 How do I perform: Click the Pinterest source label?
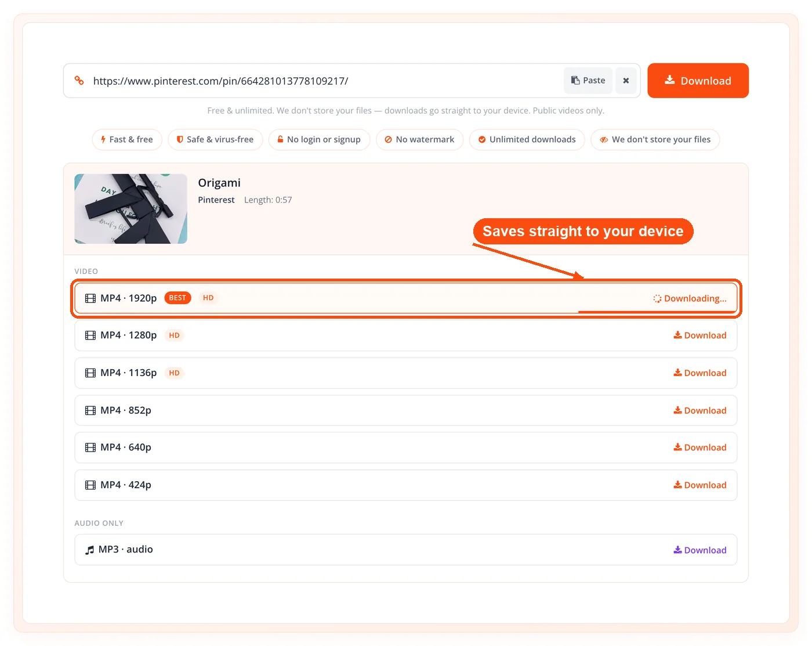tap(216, 200)
